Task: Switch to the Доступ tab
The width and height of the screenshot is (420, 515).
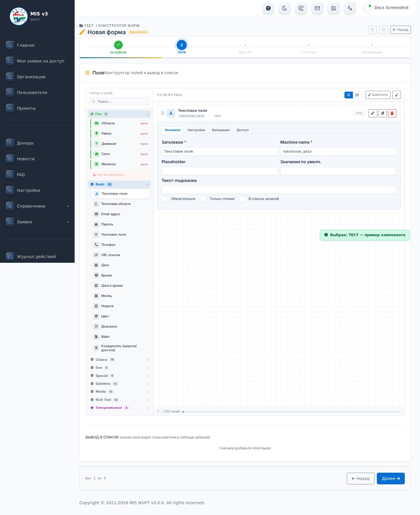Action: click(x=242, y=130)
